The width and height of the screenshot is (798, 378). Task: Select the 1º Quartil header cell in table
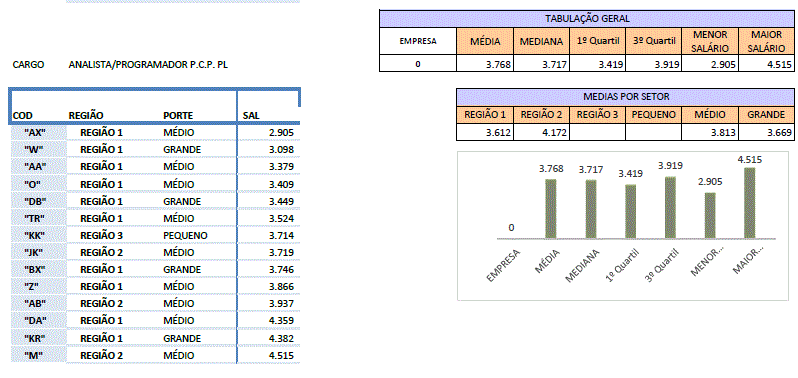(598, 42)
